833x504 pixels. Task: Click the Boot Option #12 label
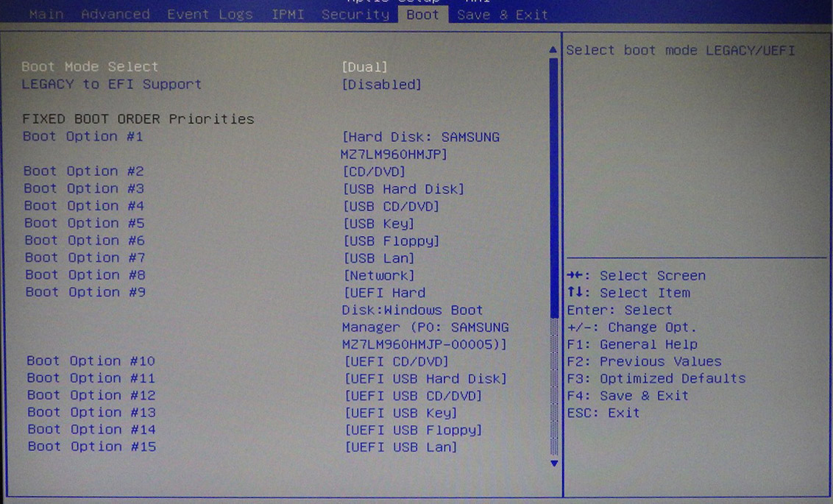click(91, 396)
